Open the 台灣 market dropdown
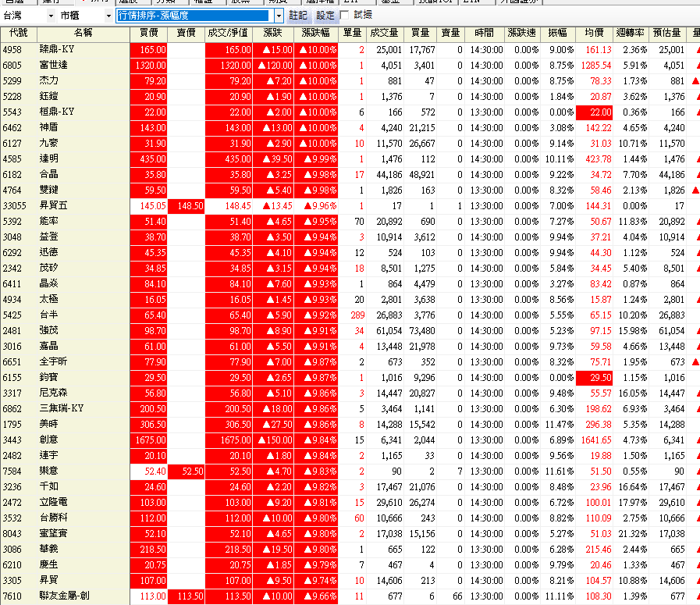The image size is (700, 605). [50, 16]
